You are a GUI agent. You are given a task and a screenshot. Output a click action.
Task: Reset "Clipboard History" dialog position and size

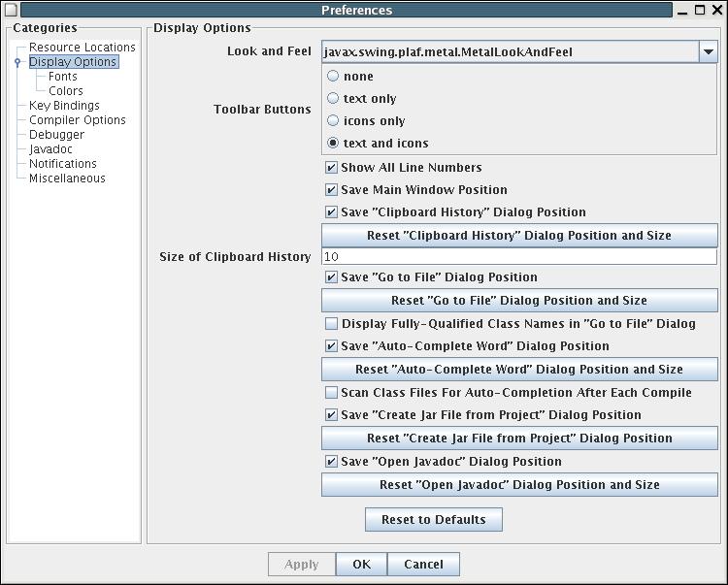(x=519, y=236)
